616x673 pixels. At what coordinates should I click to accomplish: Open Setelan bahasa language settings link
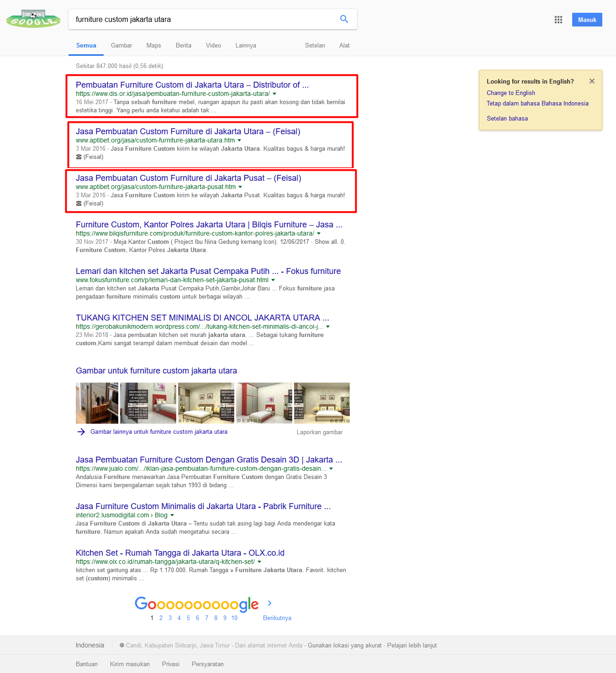click(507, 118)
